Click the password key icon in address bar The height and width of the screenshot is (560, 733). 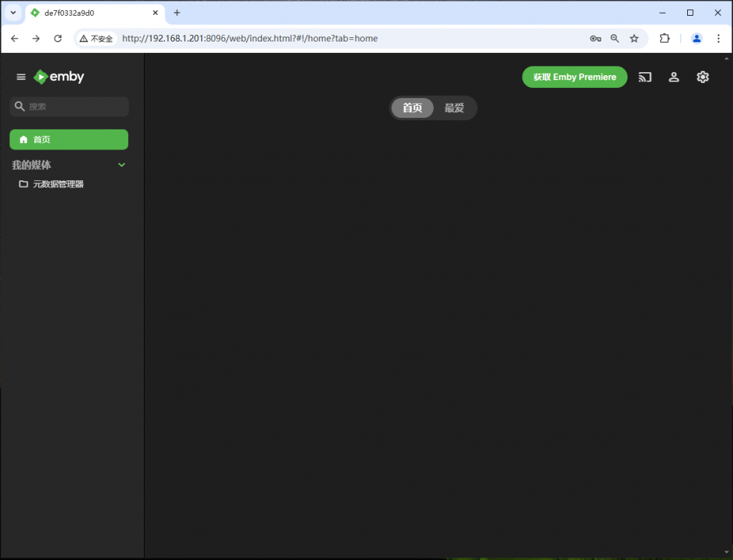click(595, 39)
